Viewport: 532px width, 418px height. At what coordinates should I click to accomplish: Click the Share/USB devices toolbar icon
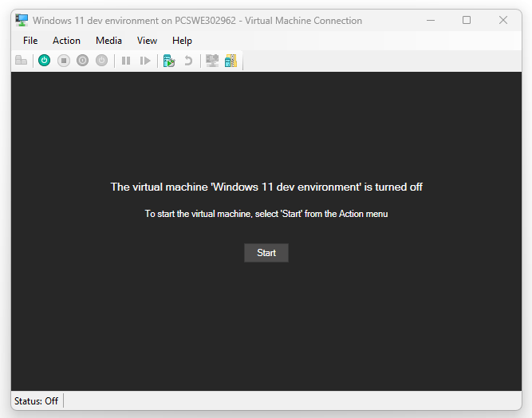pos(231,61)
